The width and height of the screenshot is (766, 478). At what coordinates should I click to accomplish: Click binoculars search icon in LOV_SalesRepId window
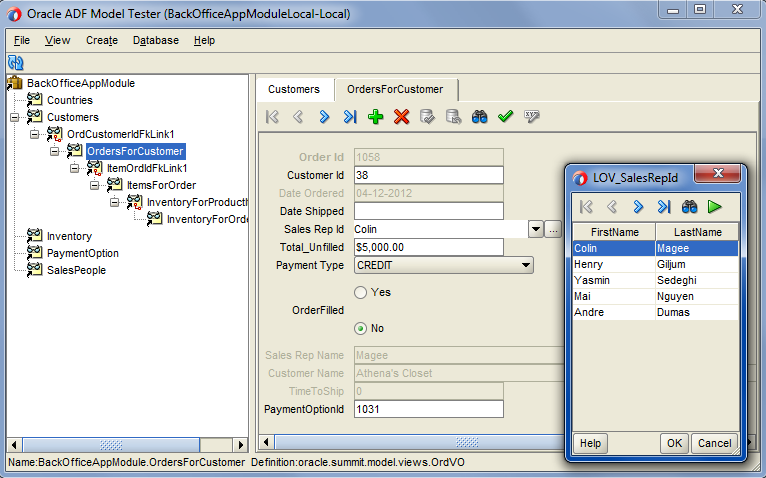click(689, 207)
